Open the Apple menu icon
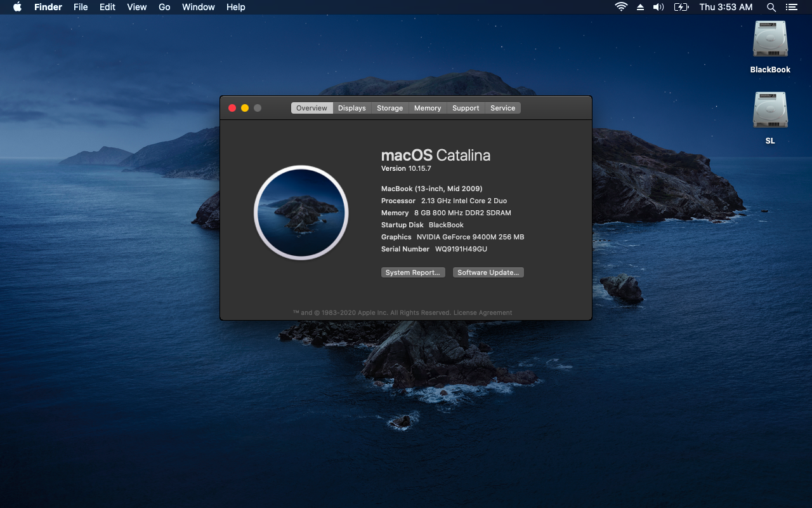 click(x=17, y=7)
